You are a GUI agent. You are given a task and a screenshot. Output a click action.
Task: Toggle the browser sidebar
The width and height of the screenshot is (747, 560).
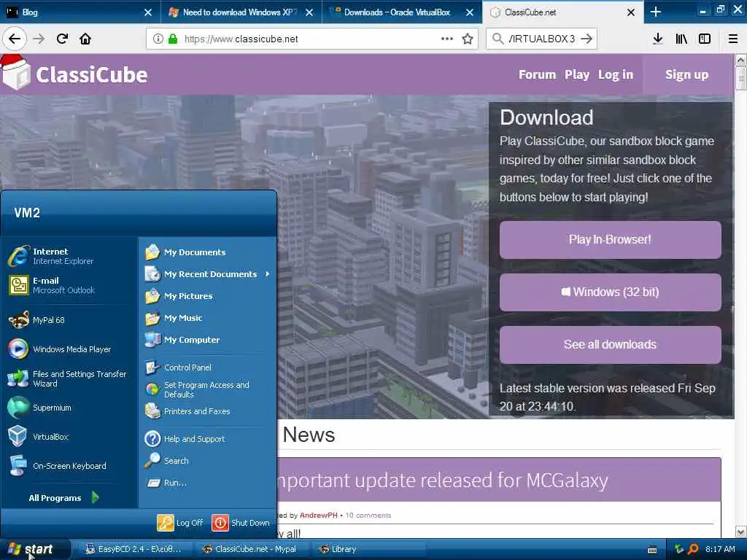705,39
